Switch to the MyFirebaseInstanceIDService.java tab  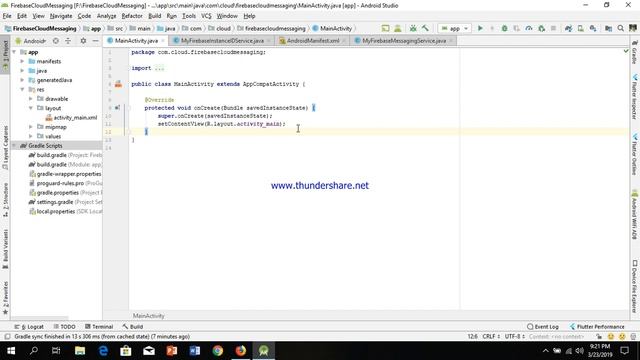tap(222, 41)
